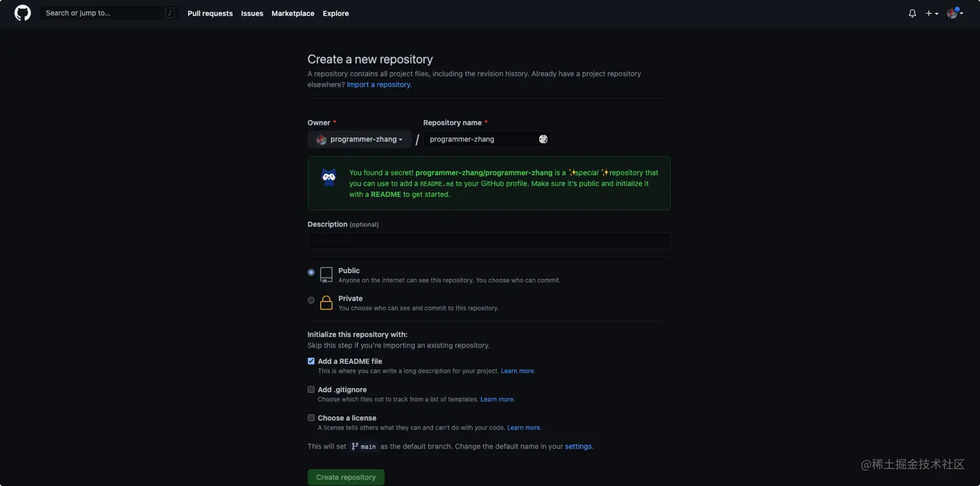Viewport: 980px width, 486px height.
Task: Click the Public repository book icon
Action: pos(327,275)
